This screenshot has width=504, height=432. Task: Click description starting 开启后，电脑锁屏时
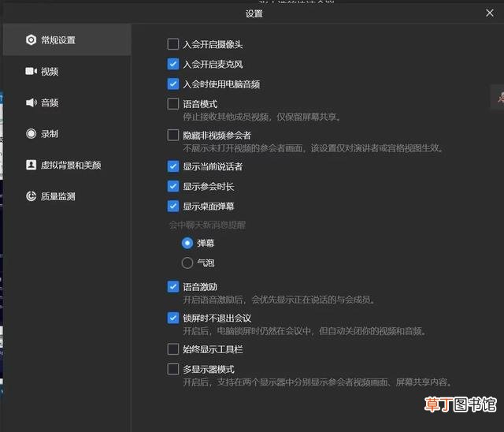tap(305, 330)
